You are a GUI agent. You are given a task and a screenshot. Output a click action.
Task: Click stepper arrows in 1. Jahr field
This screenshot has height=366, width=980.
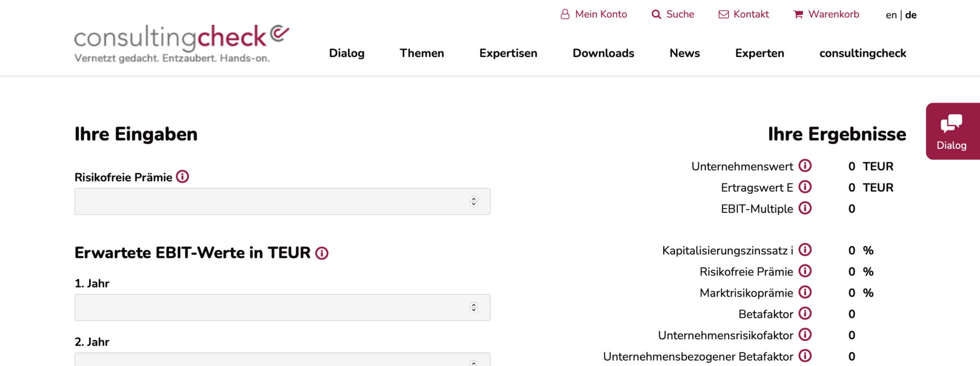(474, 307)
